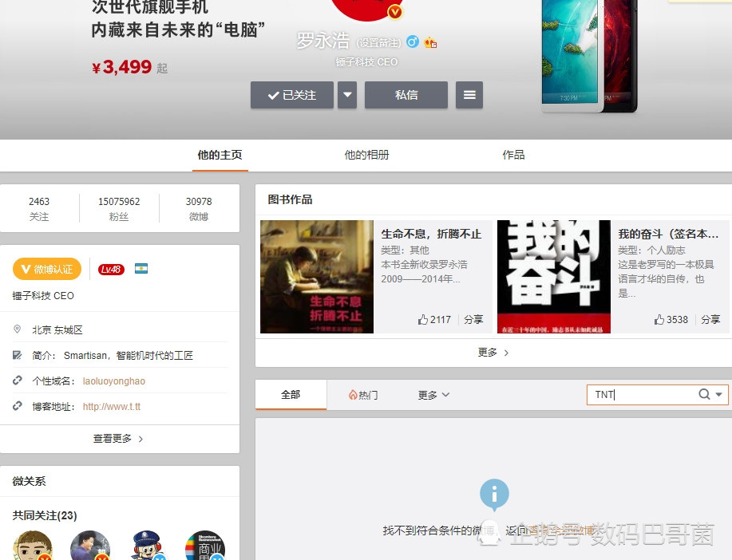Click the magnifier search icon
The width and height of the screenshot is (732, 560).
(704, 394)
